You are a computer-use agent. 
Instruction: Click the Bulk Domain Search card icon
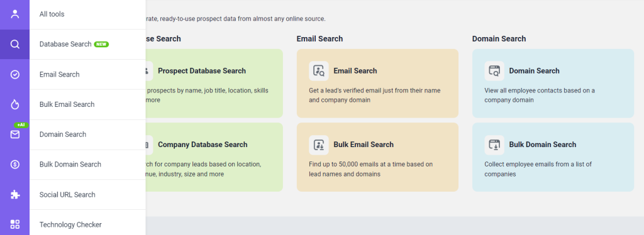coord(494,145)
